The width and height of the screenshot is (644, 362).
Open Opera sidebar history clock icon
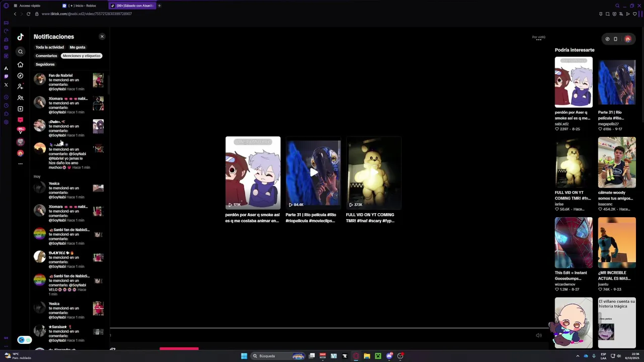coord(6,106)
